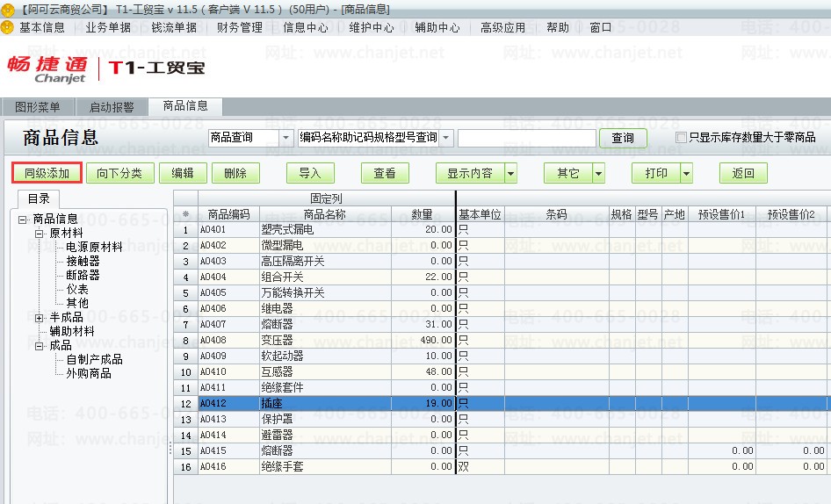Open the 显示内容 dropdown arrow

pos(511,173)
